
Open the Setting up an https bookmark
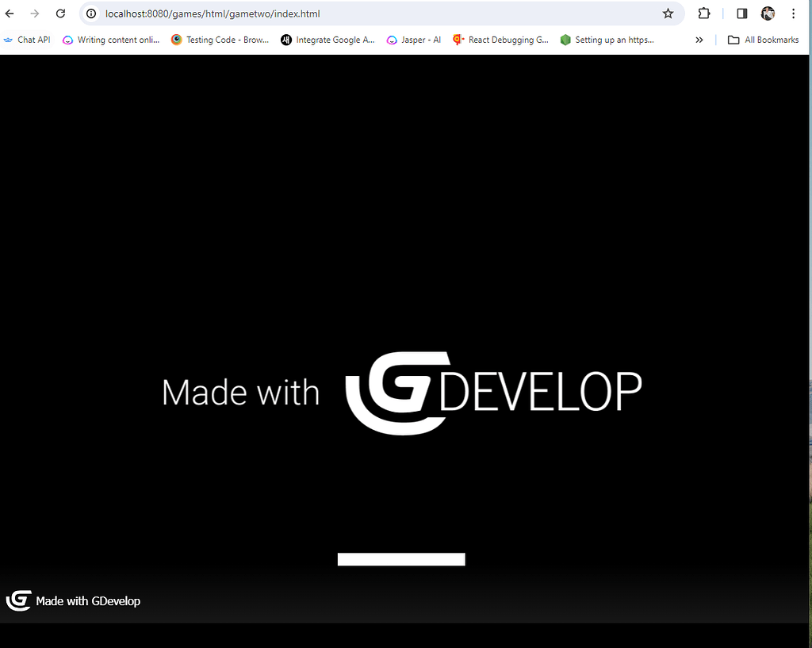click(607, 40)
